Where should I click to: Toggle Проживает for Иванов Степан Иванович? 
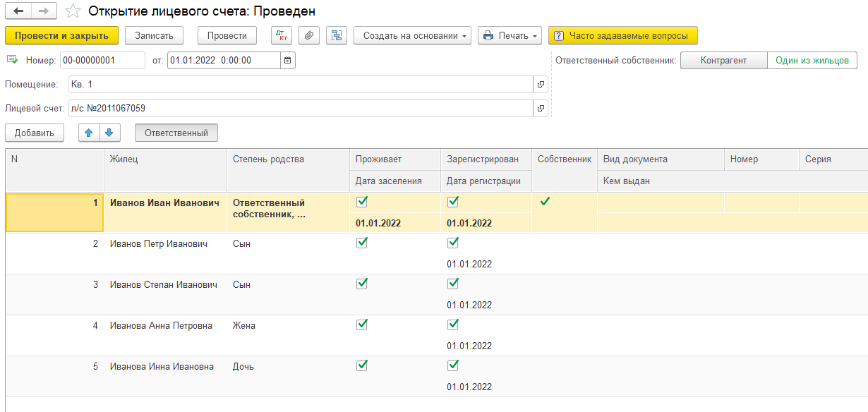click(x=362, y=284)
